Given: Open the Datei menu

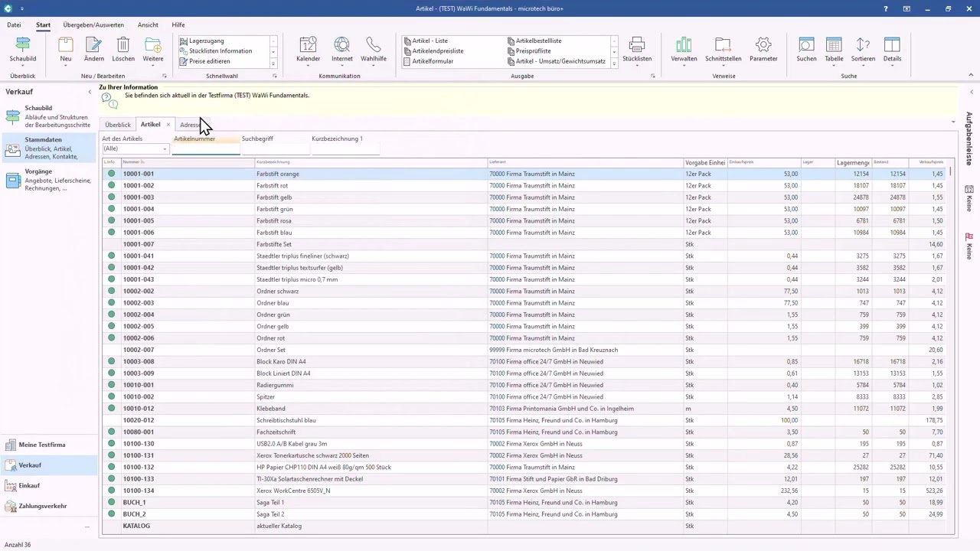Looking at the screenshot, I should point(14,25).
